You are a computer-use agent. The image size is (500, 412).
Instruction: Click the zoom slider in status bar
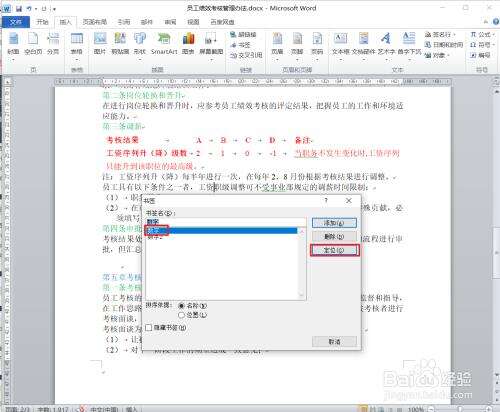point(459,409)
